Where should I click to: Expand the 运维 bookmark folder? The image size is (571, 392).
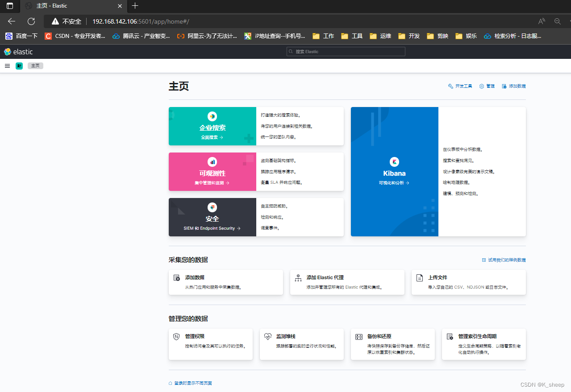(x=380, y=36)
